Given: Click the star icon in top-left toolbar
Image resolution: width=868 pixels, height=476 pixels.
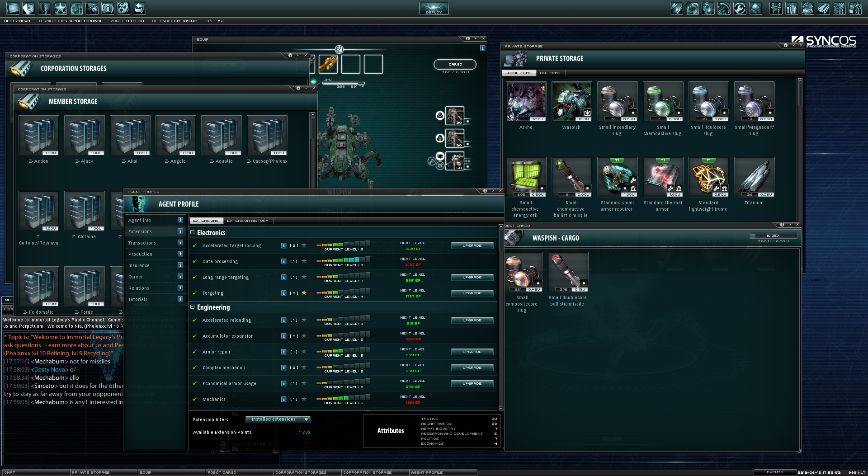Looking at the screenshot, I should tap(60, 8).
